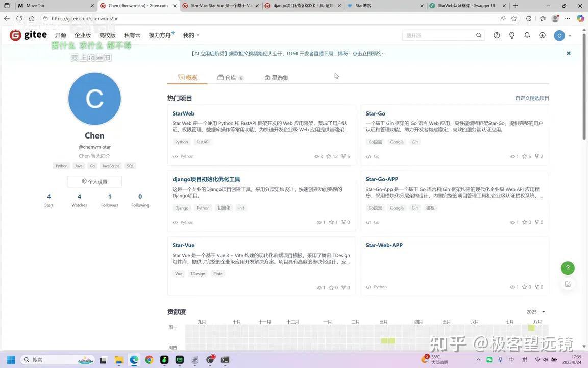Screen dimensions: 588x368
Task: Click the help question mark icon in header
Action: (497, 35)
